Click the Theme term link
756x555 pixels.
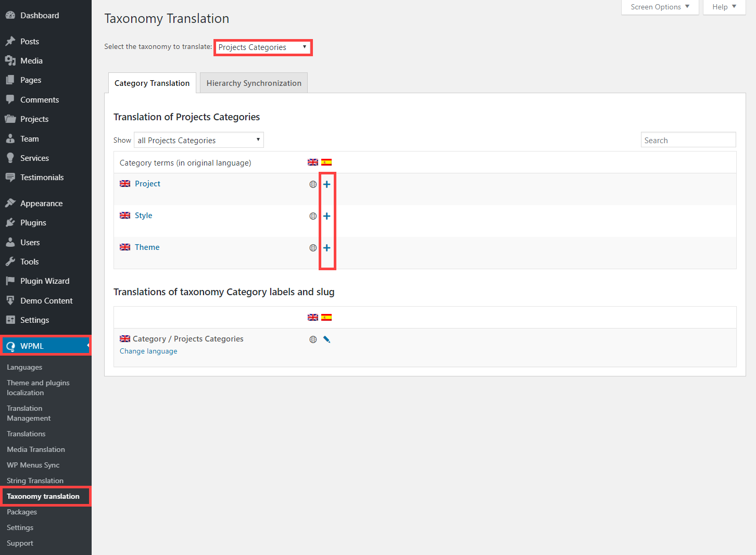coord(147,247)
